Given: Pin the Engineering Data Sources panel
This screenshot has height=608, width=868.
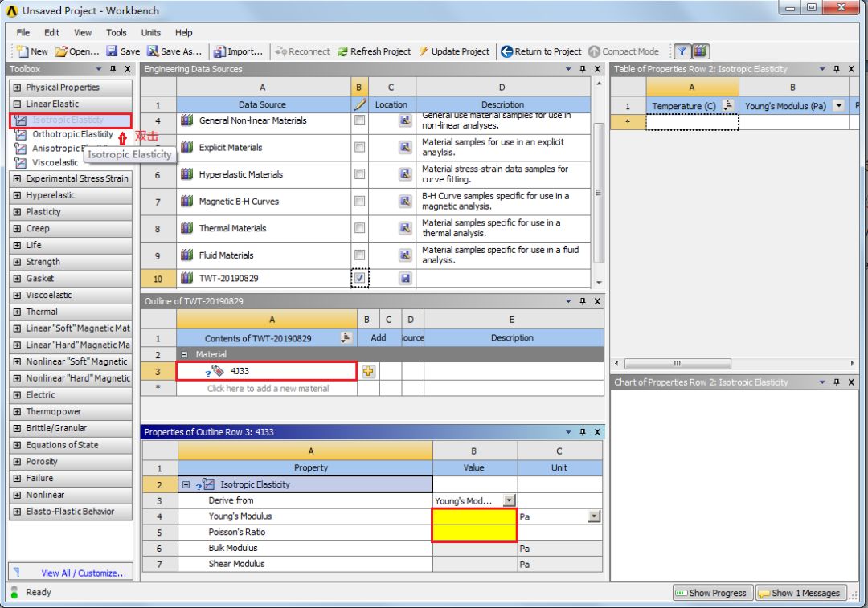Looking at the screenshot, I should point(583,69).
